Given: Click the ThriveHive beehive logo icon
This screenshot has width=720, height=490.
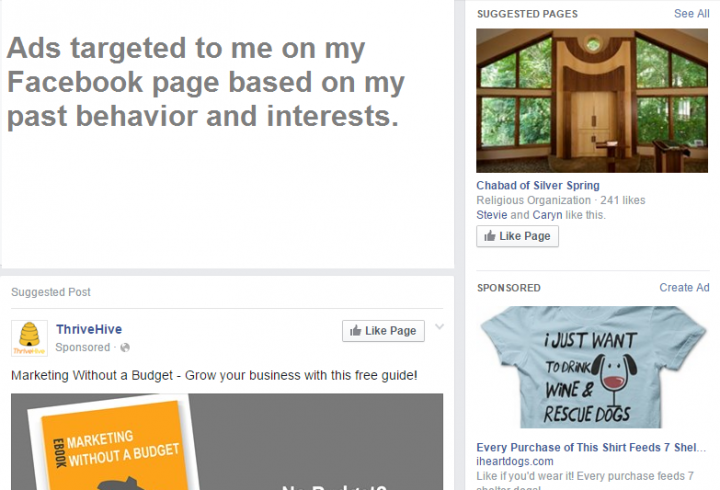Looking at the screenshot, I should (x=29, y=338).
